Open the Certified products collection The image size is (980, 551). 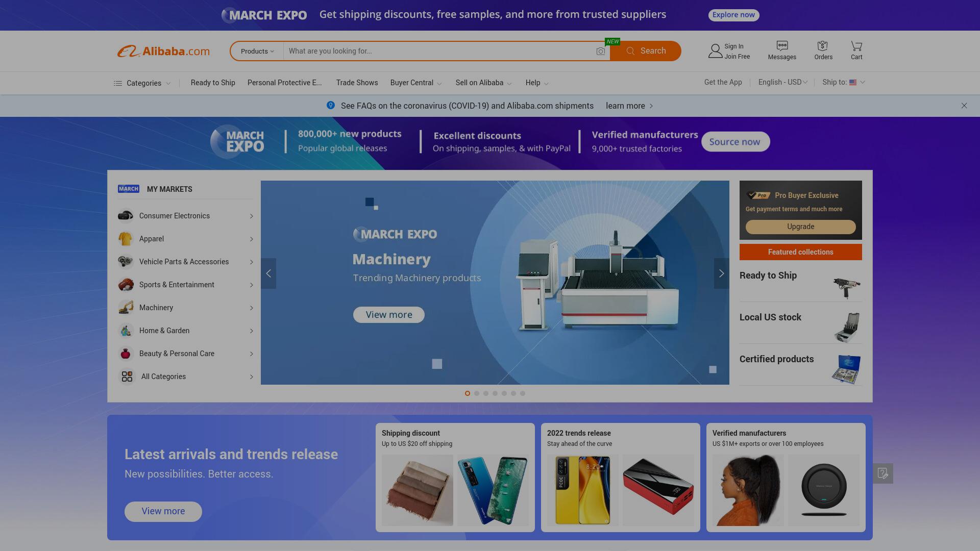coord(800,366)
